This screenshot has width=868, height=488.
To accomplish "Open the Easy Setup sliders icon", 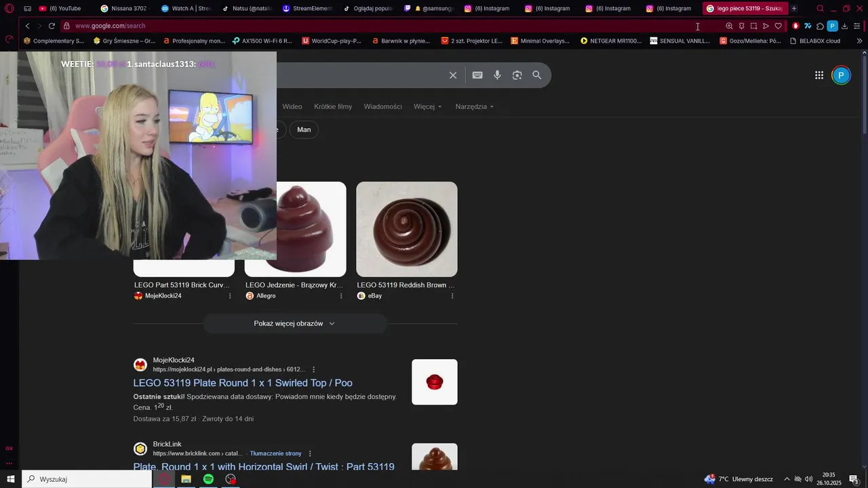I will tap(856, 26).
